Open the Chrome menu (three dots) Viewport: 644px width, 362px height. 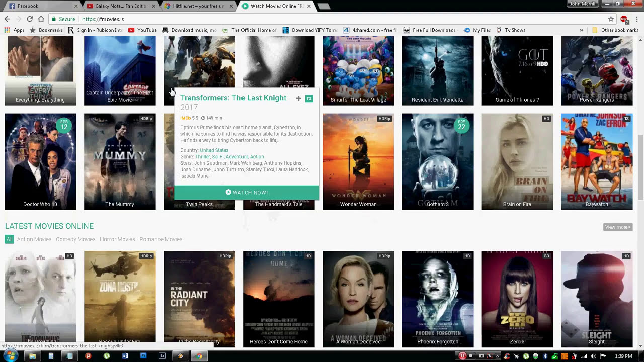(637, 19)
